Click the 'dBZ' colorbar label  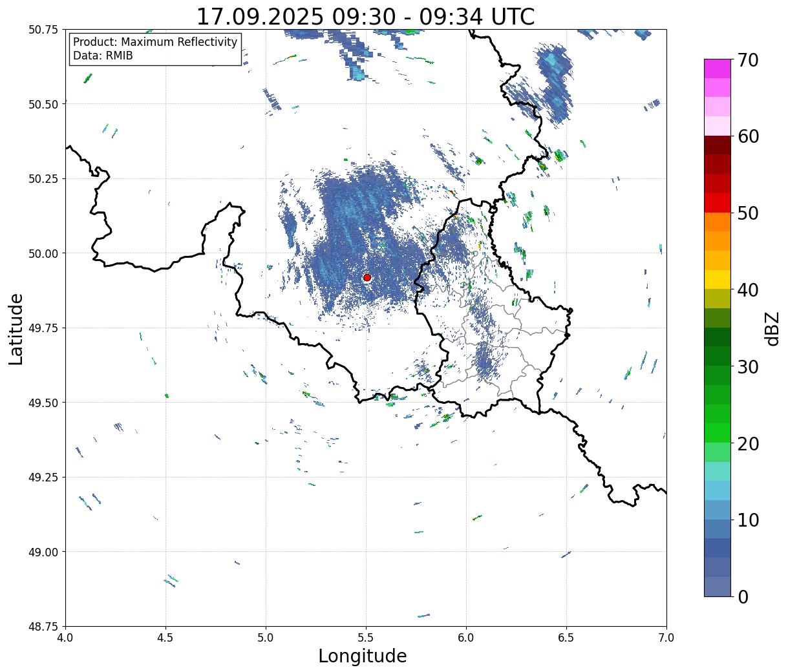[772, 328]
